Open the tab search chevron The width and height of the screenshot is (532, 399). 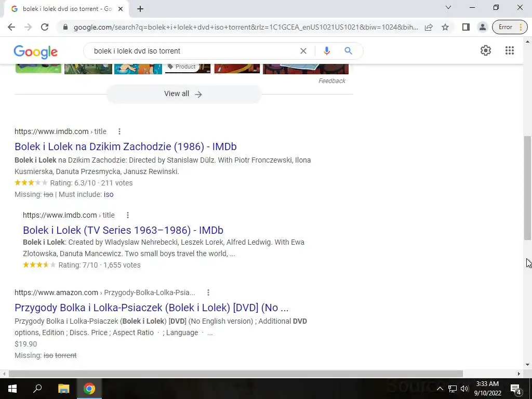(448, 7)
